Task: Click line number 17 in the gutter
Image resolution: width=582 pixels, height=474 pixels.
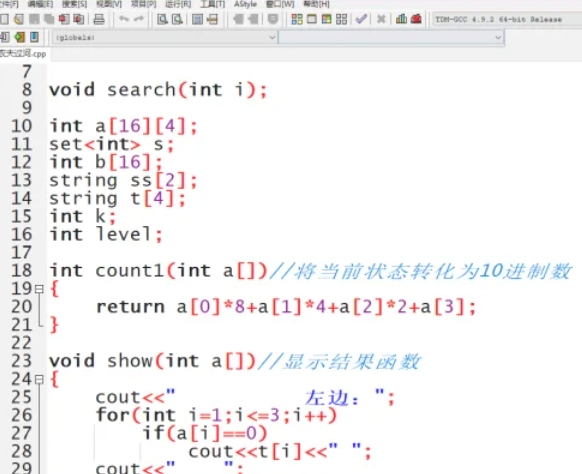Action: (22, 253)
